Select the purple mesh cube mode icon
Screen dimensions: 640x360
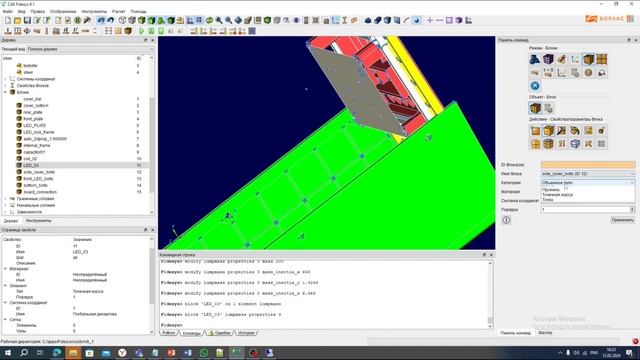[548, 60]
